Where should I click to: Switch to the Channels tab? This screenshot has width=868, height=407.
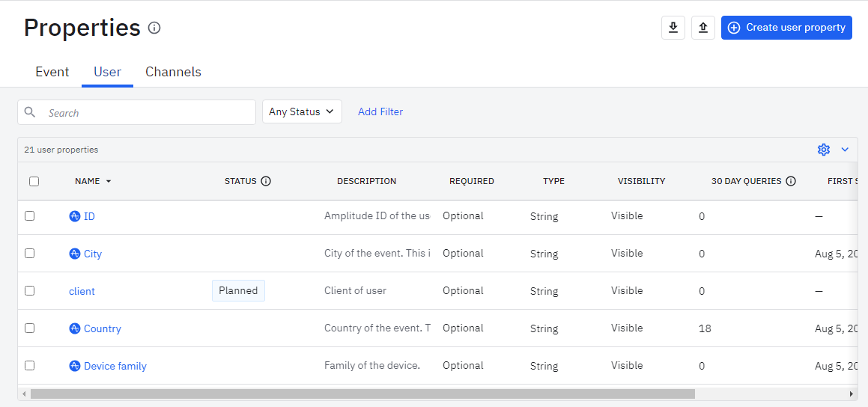point(173,72)
